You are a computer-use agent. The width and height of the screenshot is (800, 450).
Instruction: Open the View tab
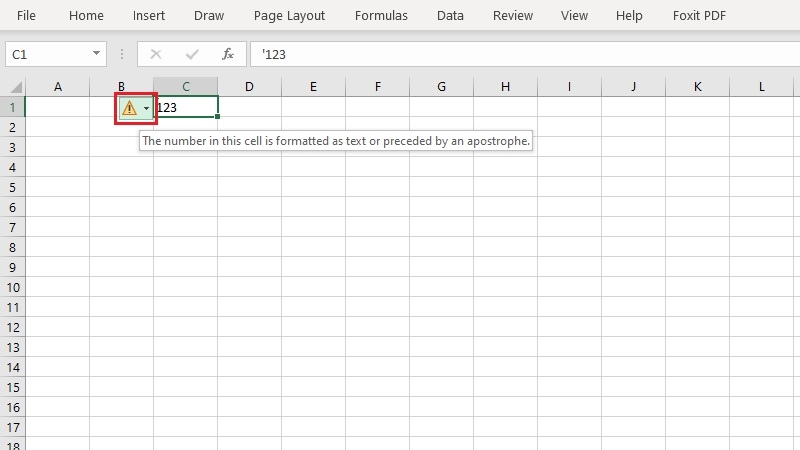(574, 15)
